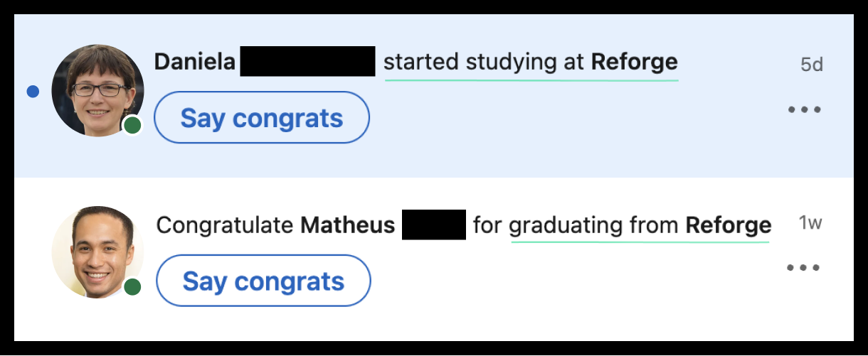The height and width of the screenshot is (356, 868).
Task: Say congrats to Matheus for graduating
Action: click(x=263, y=281)
